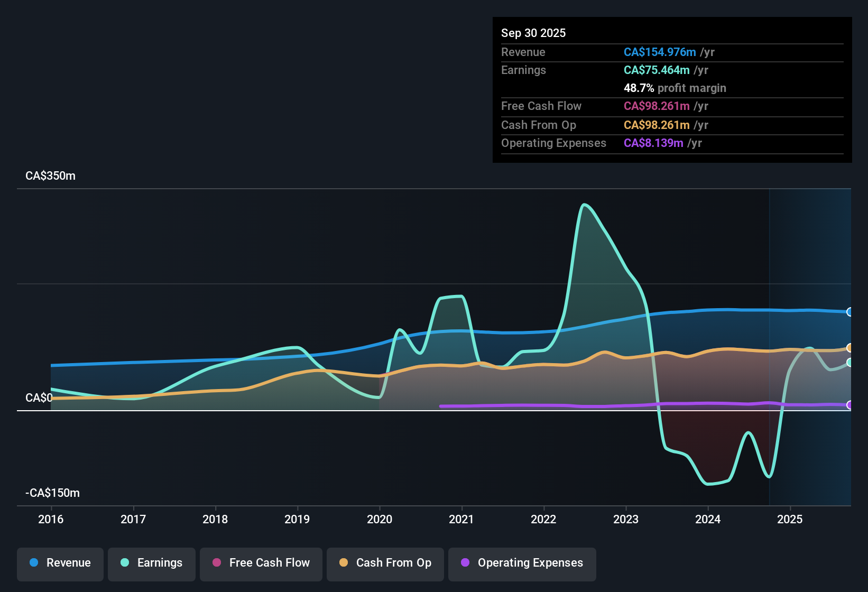
Task: Click the purple Operating Expenses dot icon
Action: 465,563
